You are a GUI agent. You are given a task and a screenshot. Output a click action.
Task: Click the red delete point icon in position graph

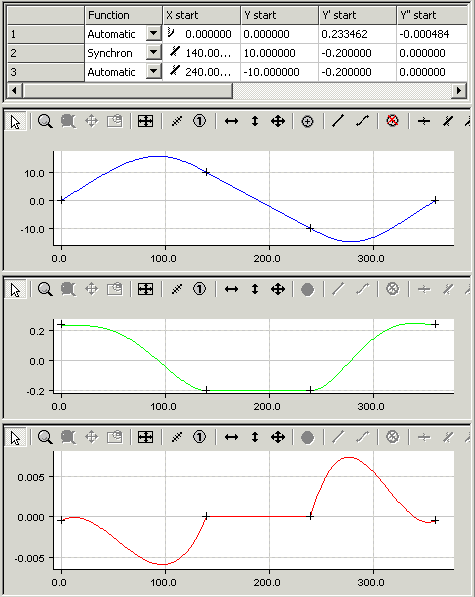tap(392, 121)
